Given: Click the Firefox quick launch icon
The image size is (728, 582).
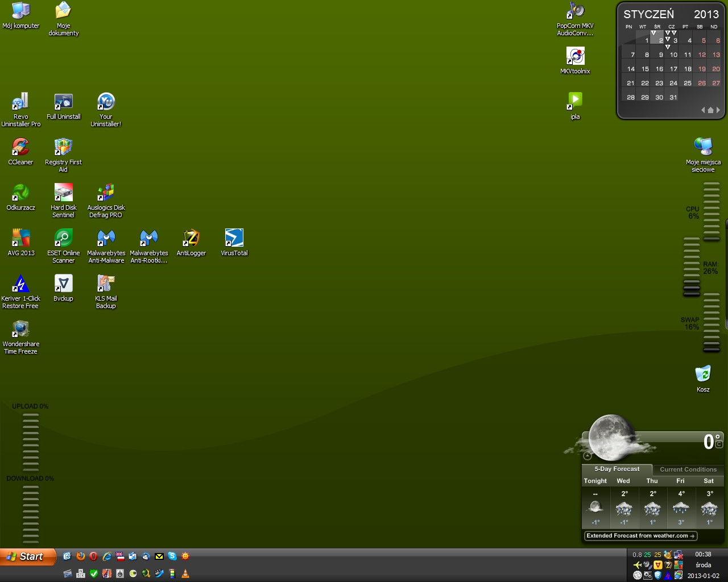Looking at the screenshot, I should (x=81, y=556).
